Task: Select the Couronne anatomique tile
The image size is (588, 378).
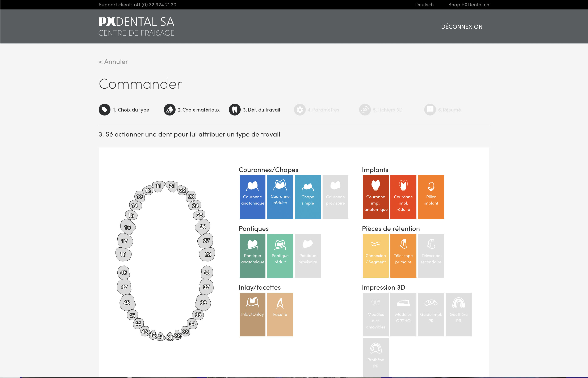Action: pos(252,197)
